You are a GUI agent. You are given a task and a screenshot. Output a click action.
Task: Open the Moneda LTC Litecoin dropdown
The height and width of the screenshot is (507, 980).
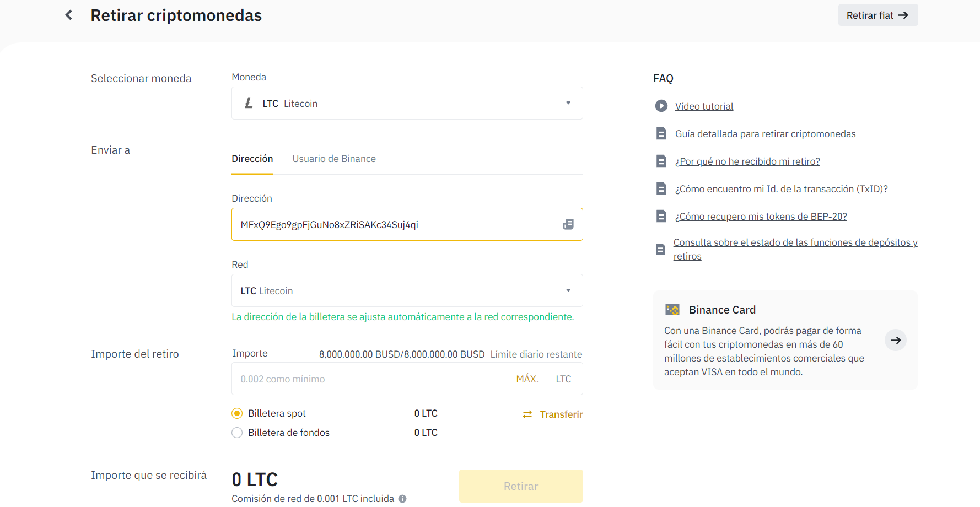tap(407, 103)
